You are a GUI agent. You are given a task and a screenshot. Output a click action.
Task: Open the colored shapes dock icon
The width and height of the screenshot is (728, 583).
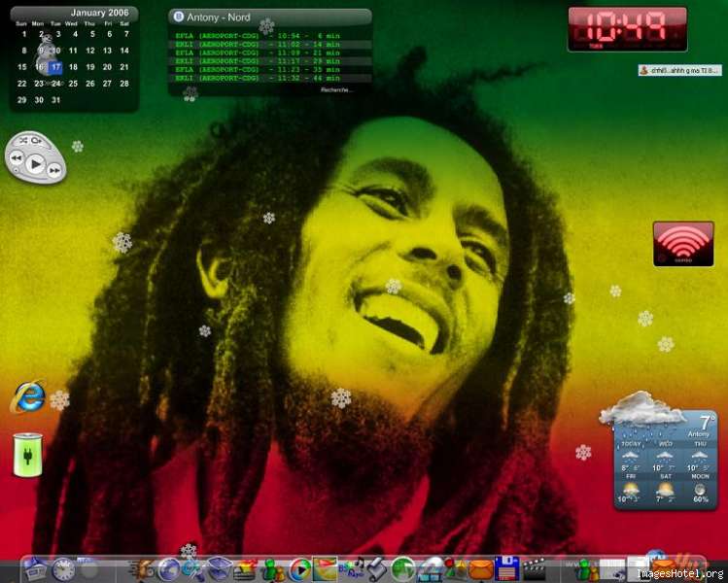click(x=456, y=568)
